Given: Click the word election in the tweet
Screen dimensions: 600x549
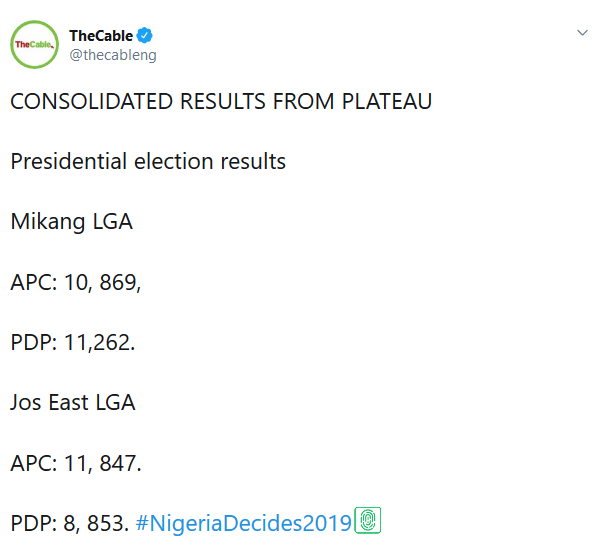Looking at the screenshot, I should 161,162.
